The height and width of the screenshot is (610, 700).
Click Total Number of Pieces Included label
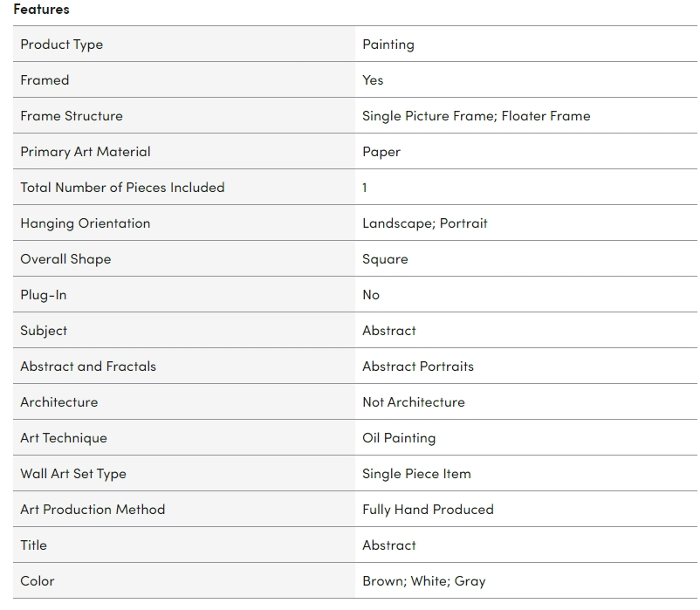(x=122, y=188)
